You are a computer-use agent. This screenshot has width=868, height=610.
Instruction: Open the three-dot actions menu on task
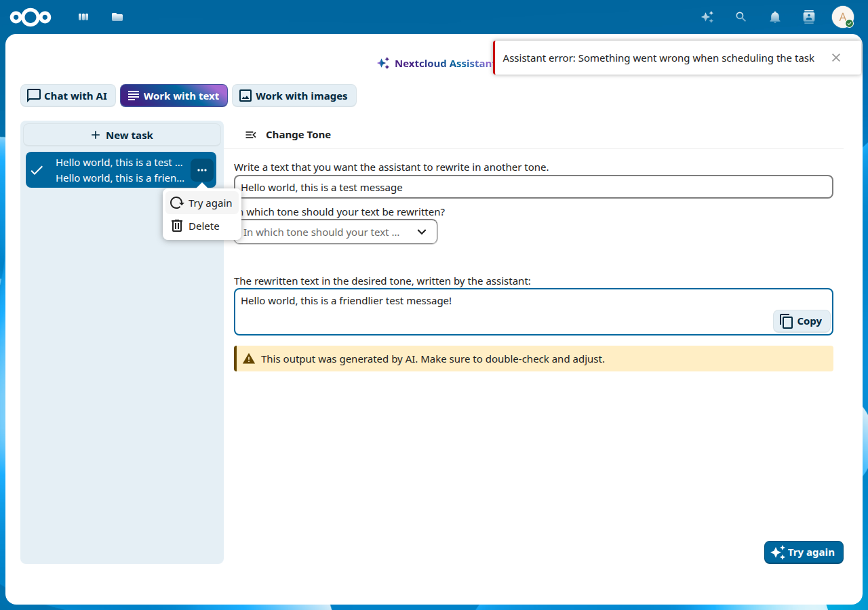click(202, 170)
